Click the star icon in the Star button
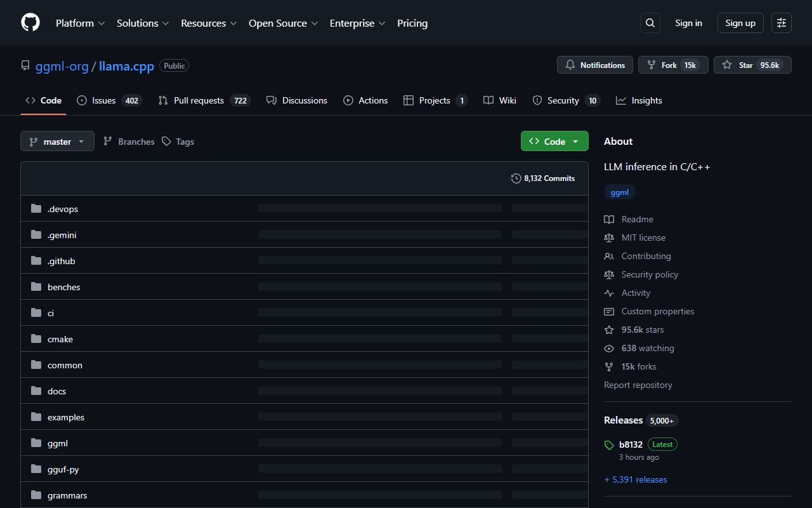 (727, 64)
